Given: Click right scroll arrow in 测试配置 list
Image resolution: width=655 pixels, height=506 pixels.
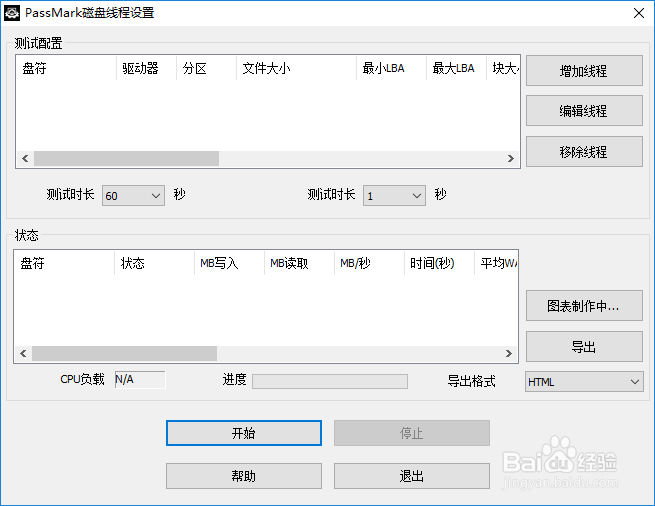Looking at the screenshot, I should coord(510,158).
